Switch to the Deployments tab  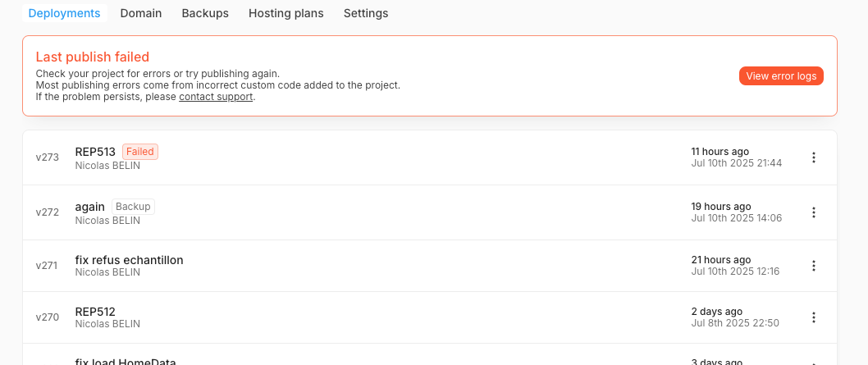64,13
